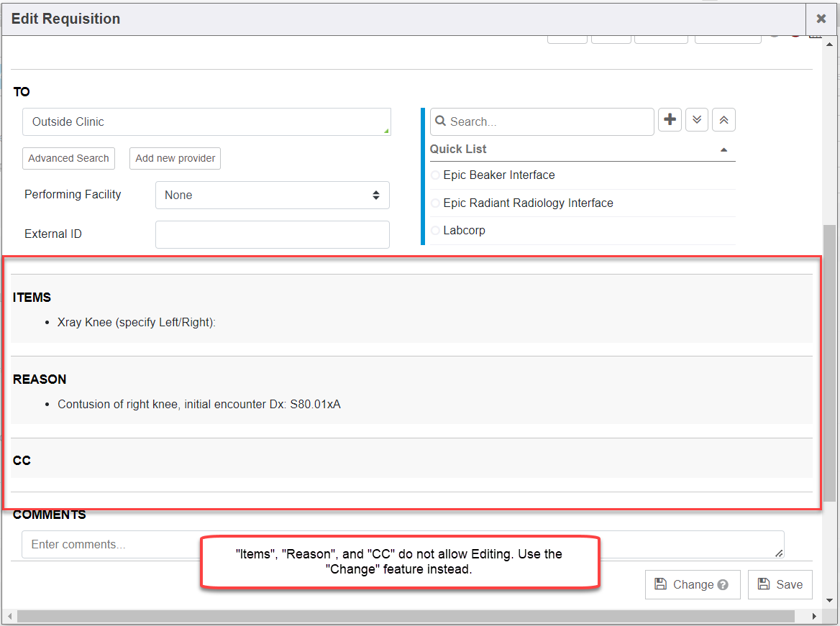Collapse all using double-chevron up icon
Screen dimensions: 840x626
tap(723, 121)
